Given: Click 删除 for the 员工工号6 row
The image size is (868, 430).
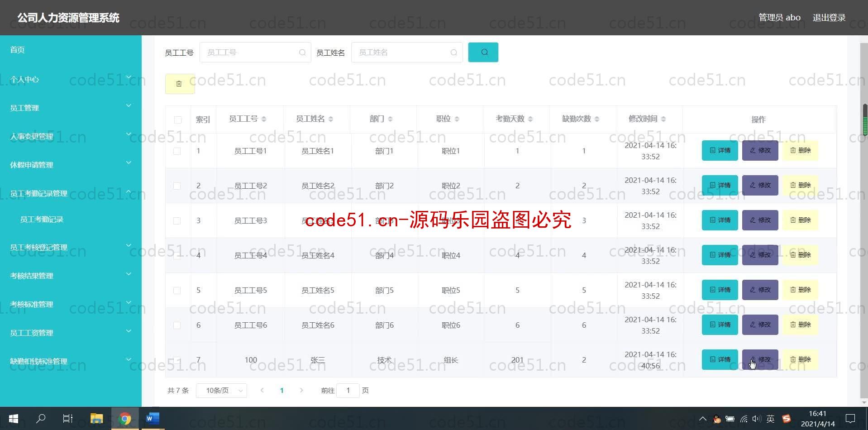Looking at the screenshot, I should click(800, 325).
